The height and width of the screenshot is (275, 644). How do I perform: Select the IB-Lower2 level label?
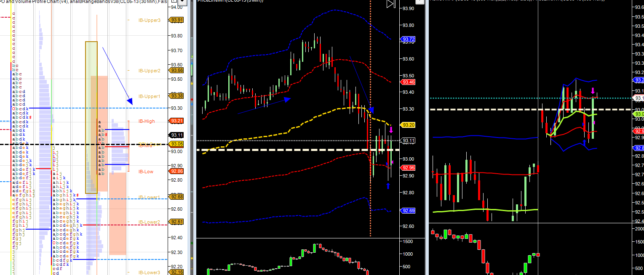[x=150, y=222]
